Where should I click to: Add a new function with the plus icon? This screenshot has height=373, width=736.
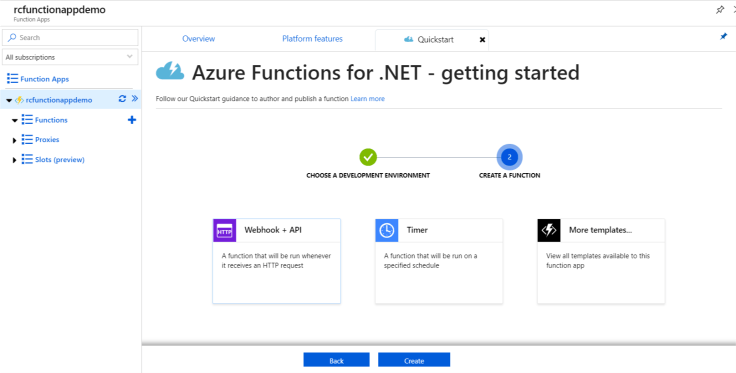click(132, 120)
